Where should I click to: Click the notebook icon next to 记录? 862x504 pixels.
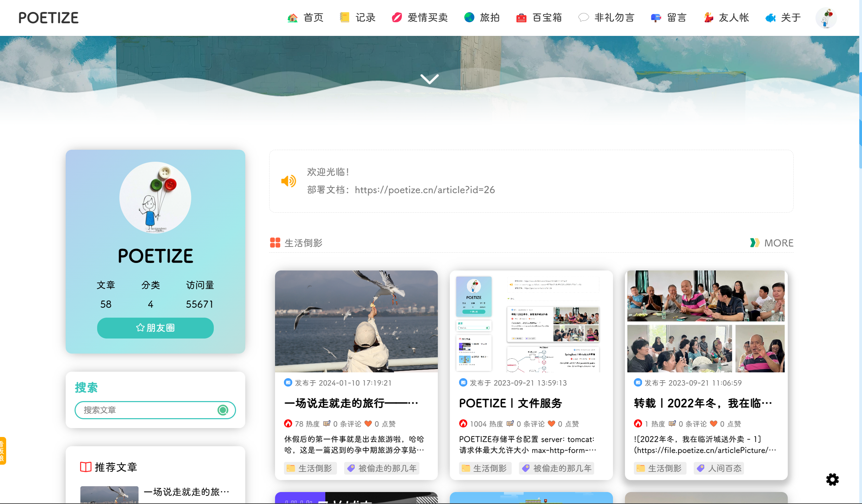[345, 17]
